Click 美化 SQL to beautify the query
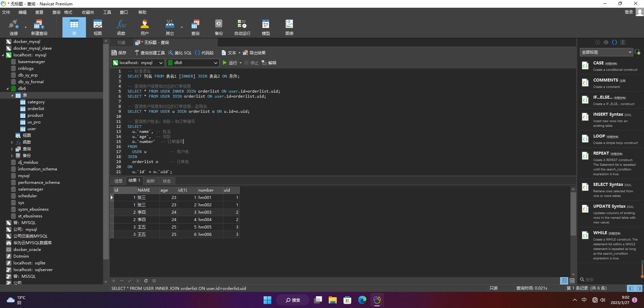The height and width of the screenshot is (308, 644). pyautogui.click(x=180, y=53)
